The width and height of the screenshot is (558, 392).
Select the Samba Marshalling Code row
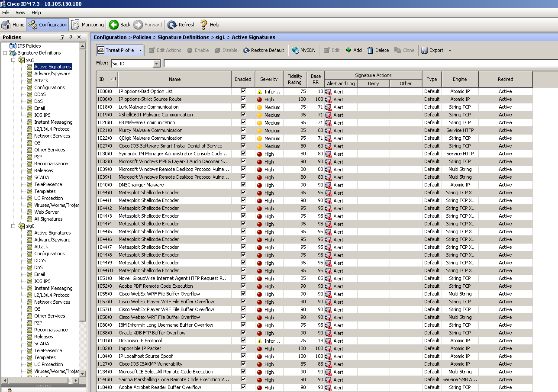pyautogui.click(x=314, y=379)
